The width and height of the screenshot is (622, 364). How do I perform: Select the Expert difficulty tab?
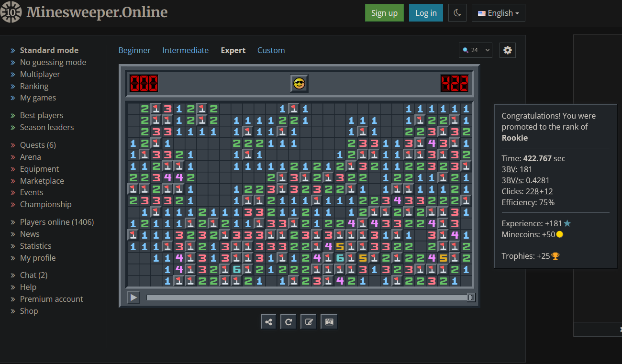click(233, 50)
